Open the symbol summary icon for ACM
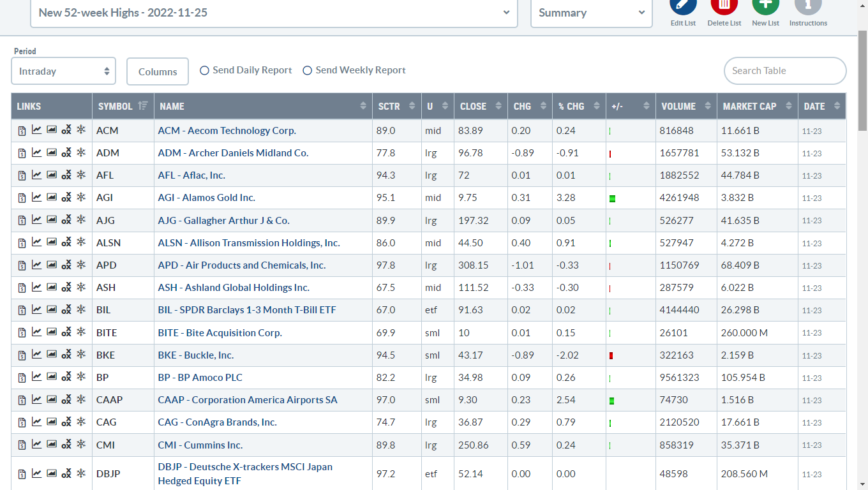 22,131
